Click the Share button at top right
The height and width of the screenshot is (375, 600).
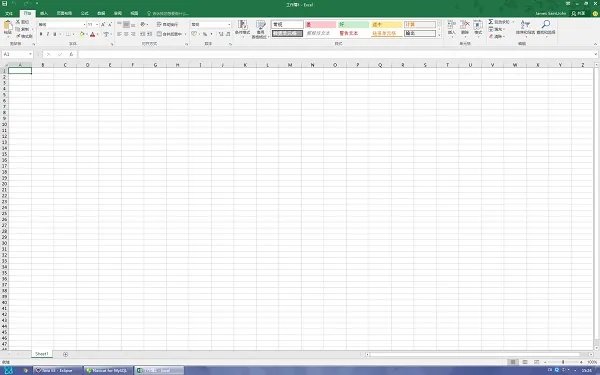(x=579, y=13)
